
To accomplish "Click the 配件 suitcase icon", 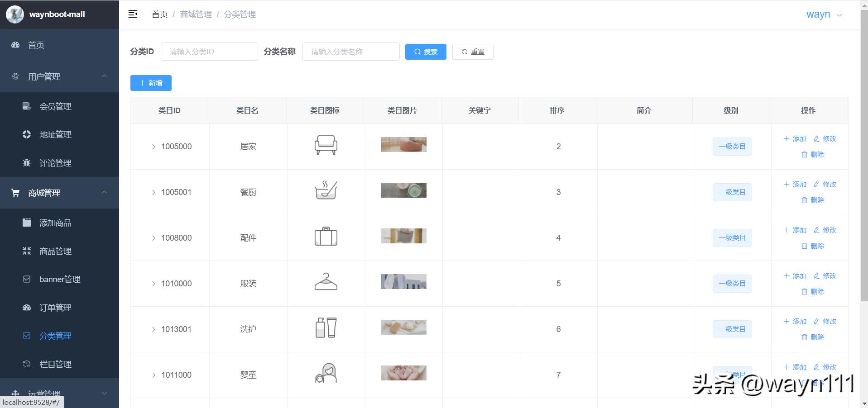I will click(x=326, y=237).
